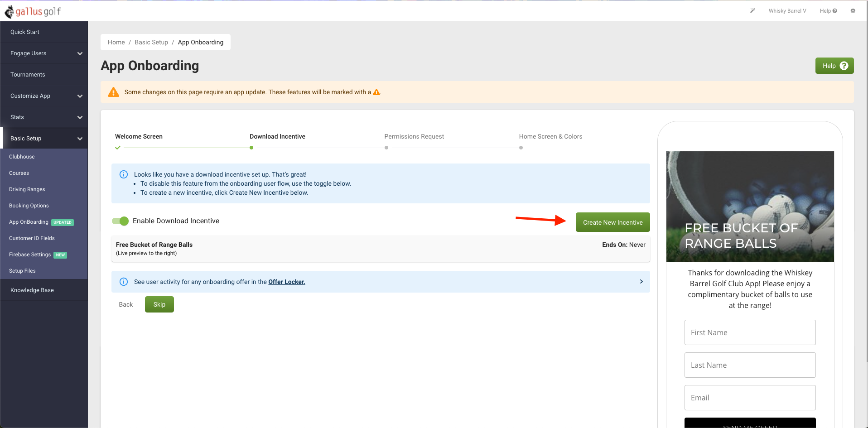This screenshot has width=868, height=428.
Task: Open Booking Options submenu item
Action: pos(44,206)
